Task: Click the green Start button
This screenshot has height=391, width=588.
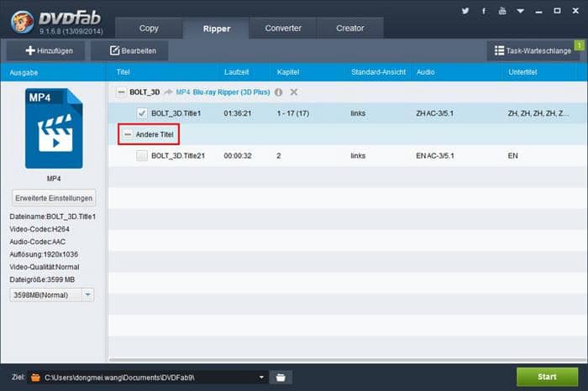Action: (x=547, y=377)
